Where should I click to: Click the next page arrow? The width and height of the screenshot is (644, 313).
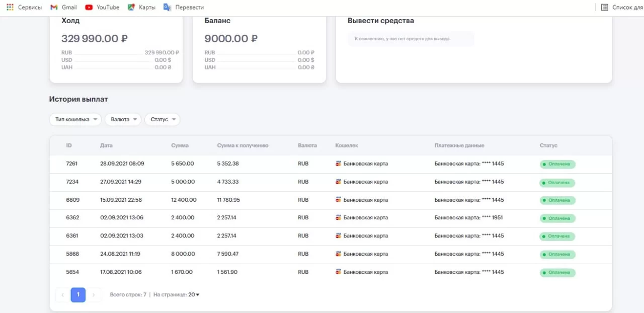coord(94,295)
